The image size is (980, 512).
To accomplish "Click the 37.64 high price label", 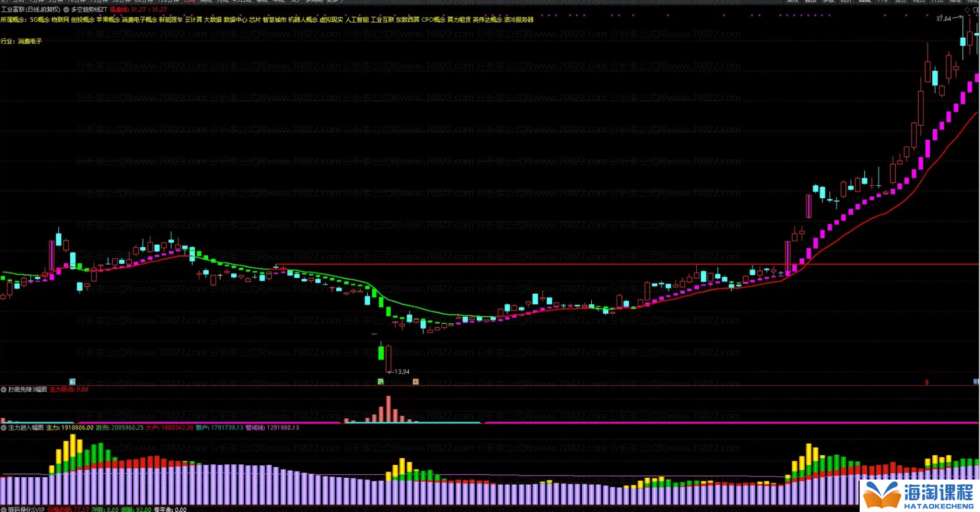I will (943, 19).
